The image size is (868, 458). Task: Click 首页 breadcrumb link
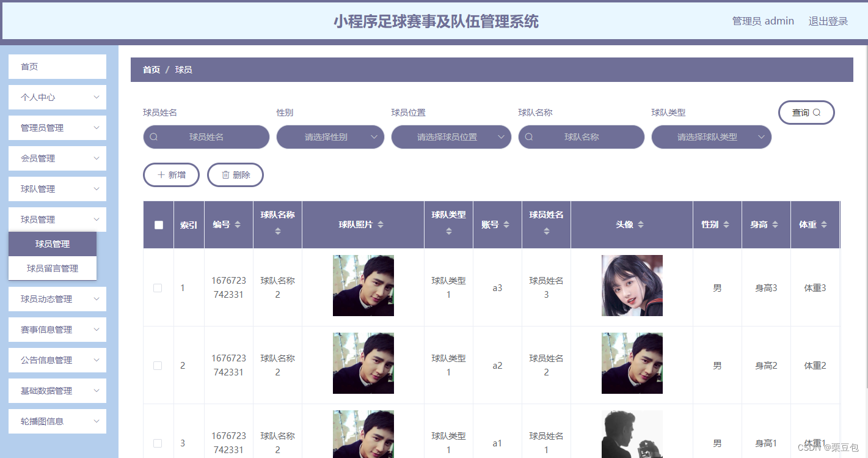(151, 70)
